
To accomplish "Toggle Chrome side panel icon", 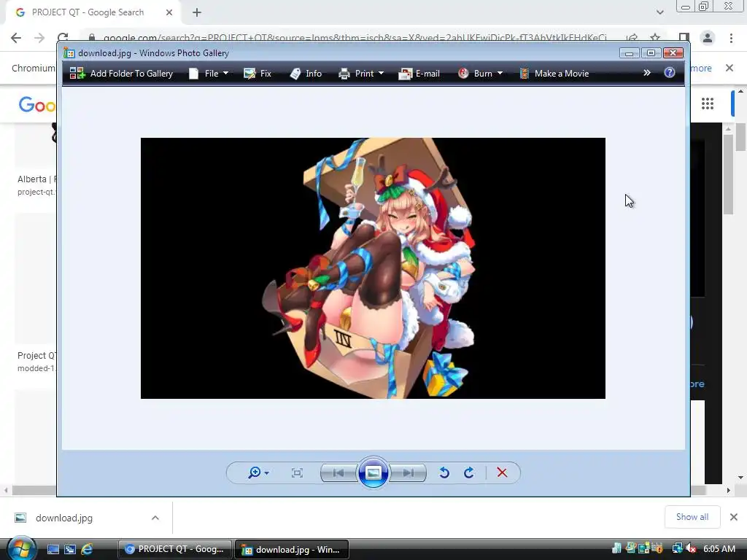I will 684,38.
